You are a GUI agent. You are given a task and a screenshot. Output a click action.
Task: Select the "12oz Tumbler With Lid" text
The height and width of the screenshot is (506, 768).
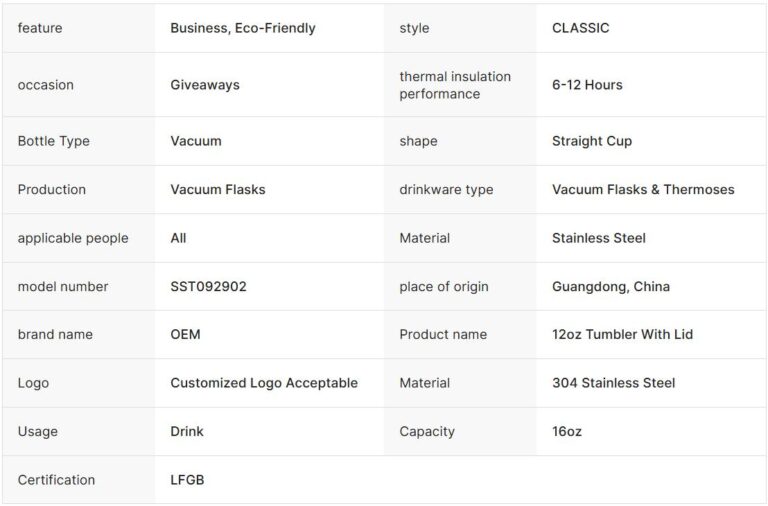(x=622, y=334)
